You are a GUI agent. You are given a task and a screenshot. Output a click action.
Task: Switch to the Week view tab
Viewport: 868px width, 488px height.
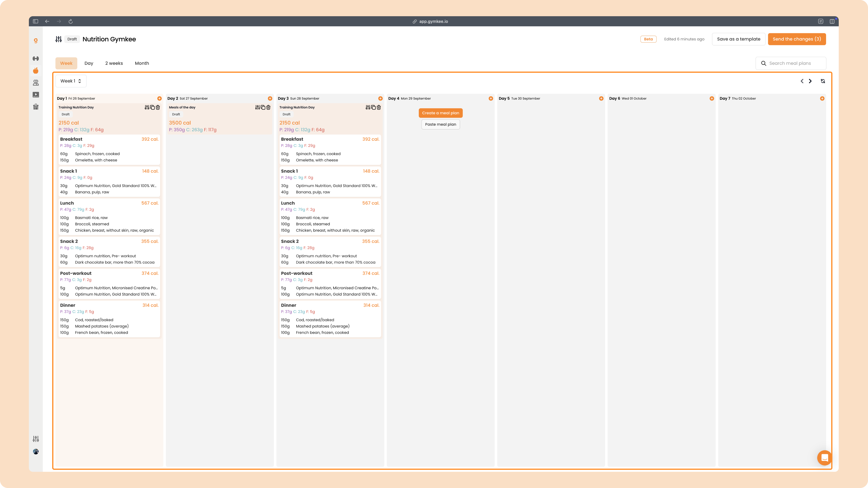[66, 63]
